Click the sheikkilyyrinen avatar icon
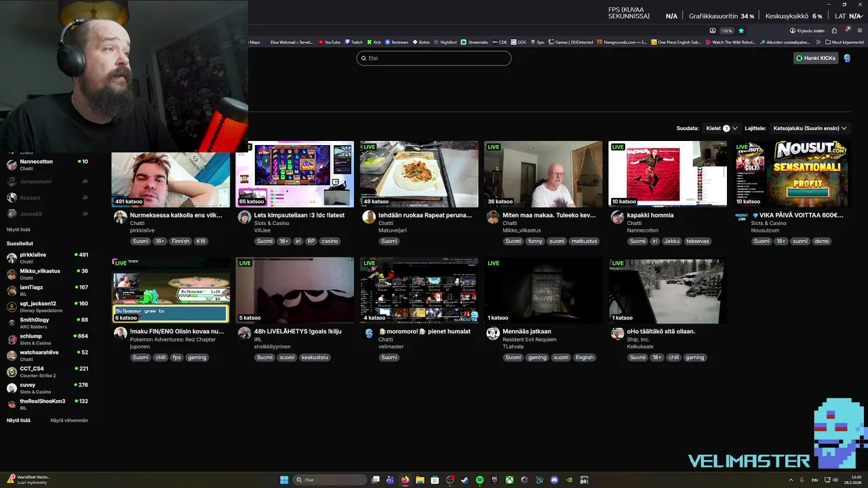This screenshot has height=488, width=868. coord(244,333)
